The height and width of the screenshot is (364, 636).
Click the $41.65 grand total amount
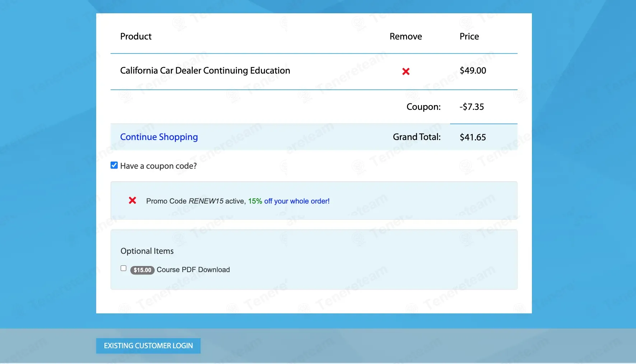coord(473,137)
